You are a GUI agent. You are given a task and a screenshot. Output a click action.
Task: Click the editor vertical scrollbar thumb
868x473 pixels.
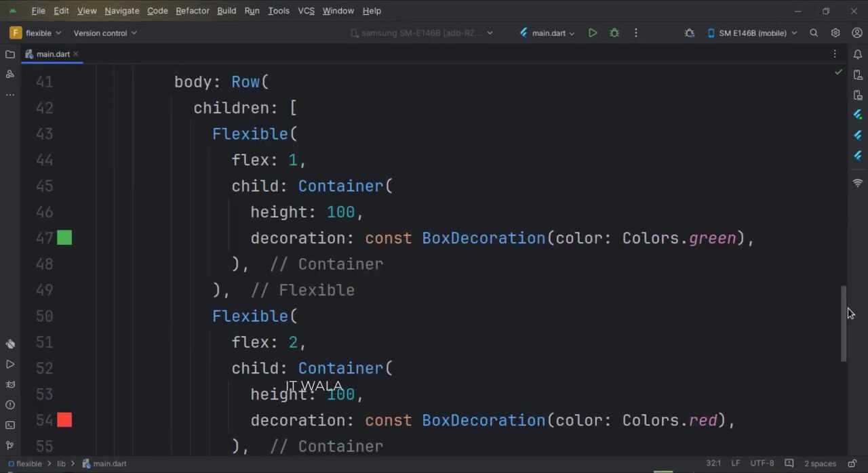tap(844, 323)
